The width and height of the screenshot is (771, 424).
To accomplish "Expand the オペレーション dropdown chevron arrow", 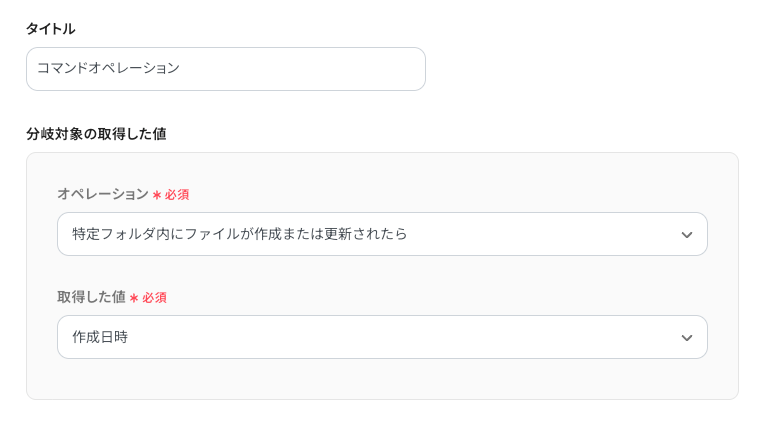I will point(687,235).
